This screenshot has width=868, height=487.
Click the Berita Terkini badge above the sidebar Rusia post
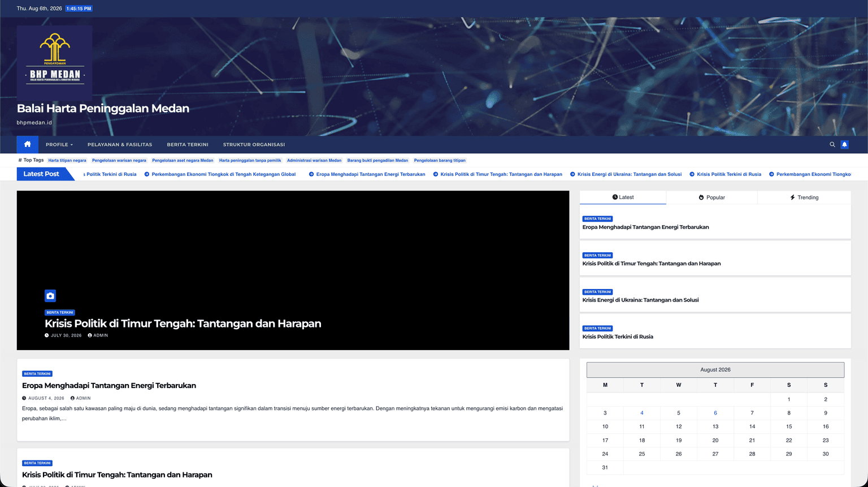click(x=597, y=329)
